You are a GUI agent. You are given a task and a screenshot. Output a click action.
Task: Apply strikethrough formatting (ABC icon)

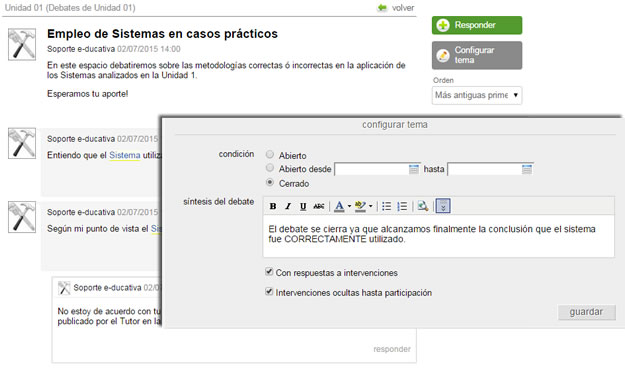pyautogui.click(x=318, y=206)
